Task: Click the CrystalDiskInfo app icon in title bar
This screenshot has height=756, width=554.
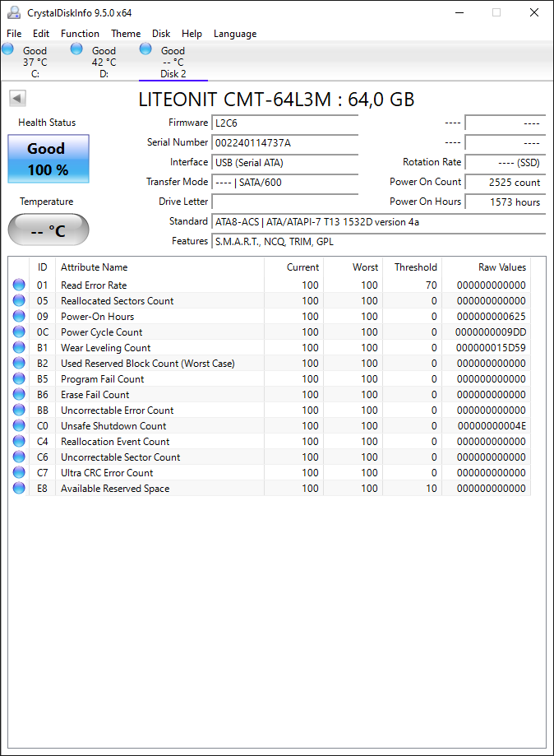Action: (x=14, y=12)
